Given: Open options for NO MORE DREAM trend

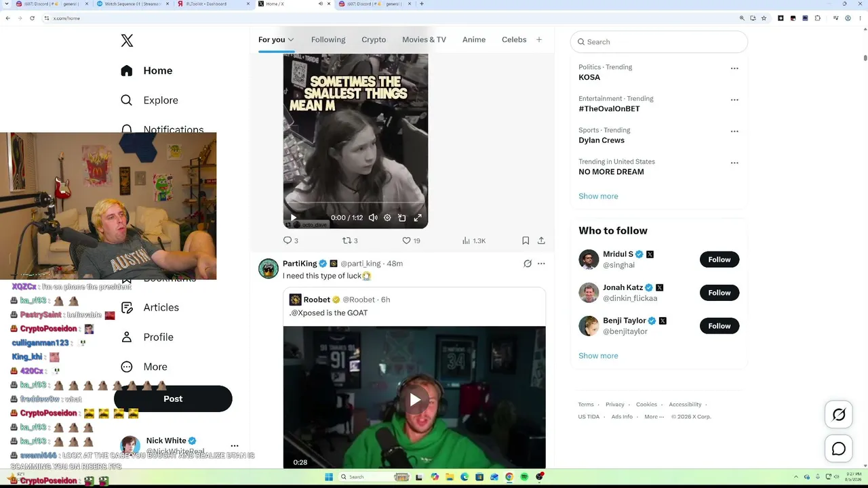Looking at the screenshot, I should pyautogui.click(x=734, y=163).
